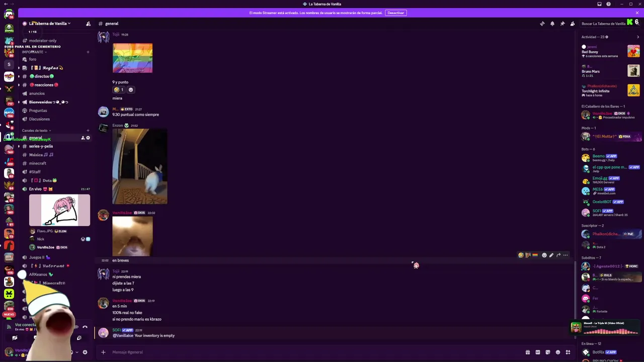The image size is (644, 362).
Task: Click the El Motta member in Mods
Action: 611,136
